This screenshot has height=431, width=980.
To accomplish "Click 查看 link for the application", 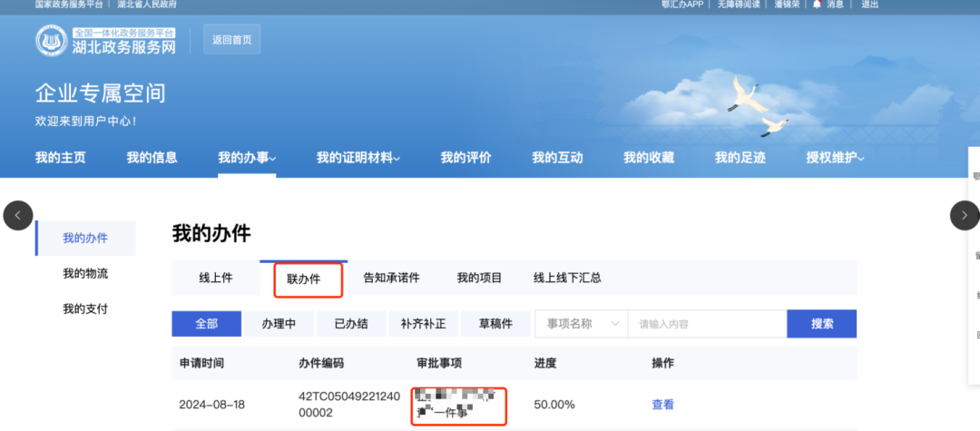I will pyautogui.click(x=662, y=405).
